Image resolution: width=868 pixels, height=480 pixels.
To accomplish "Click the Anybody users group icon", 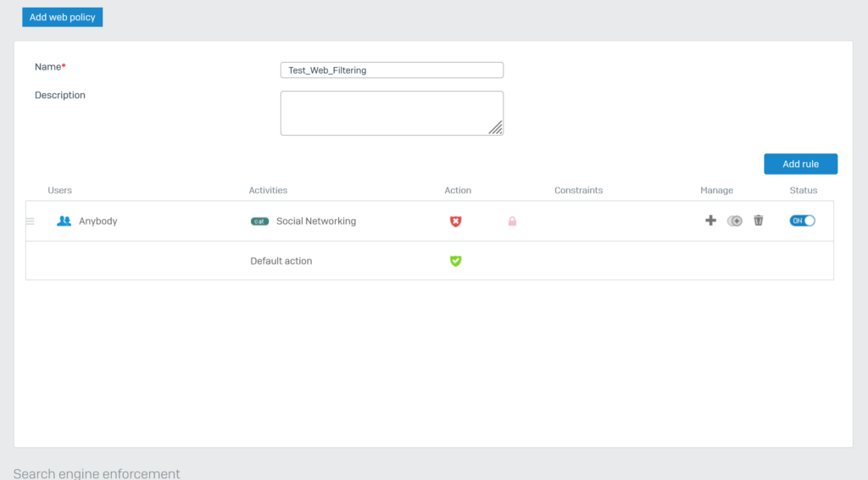I will tap(64, 220).
